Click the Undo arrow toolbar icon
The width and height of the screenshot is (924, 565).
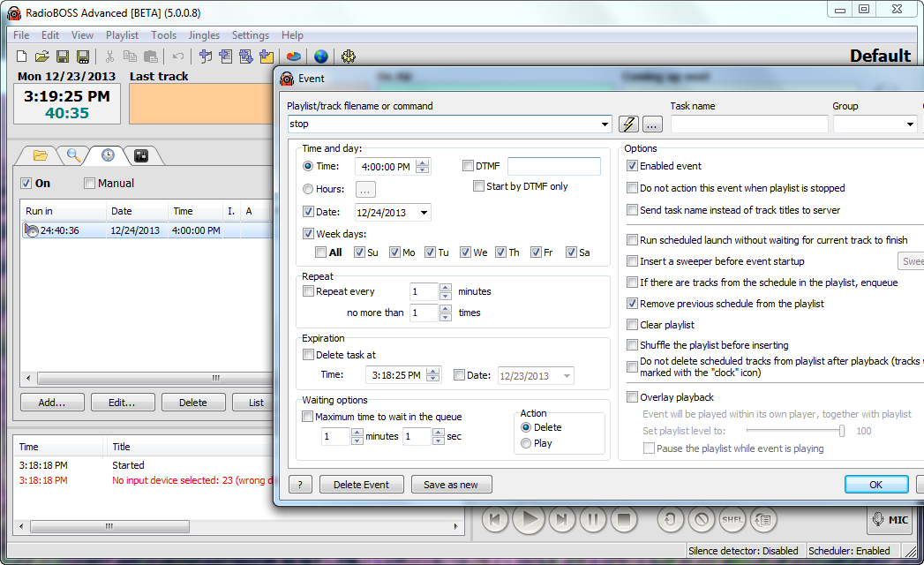pyautogui.click(x=178, y=56)
